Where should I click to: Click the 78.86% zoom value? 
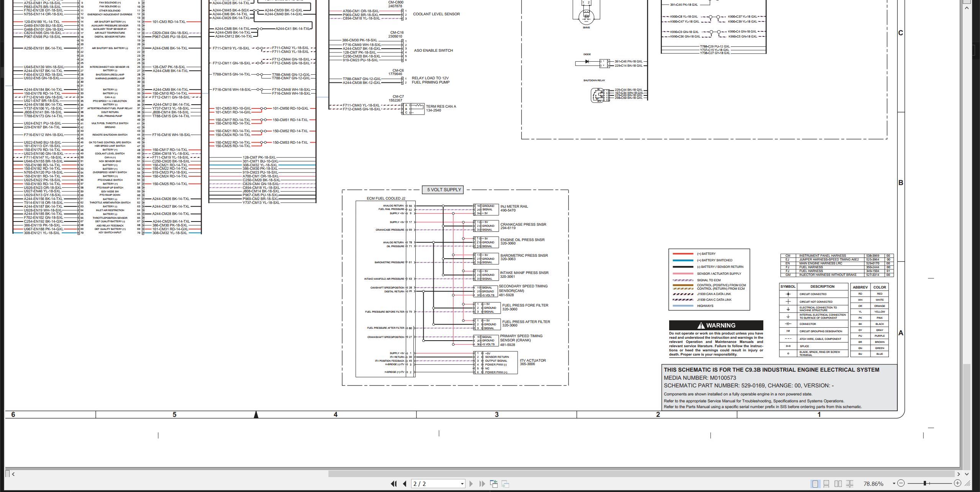(x=873, y=484)
